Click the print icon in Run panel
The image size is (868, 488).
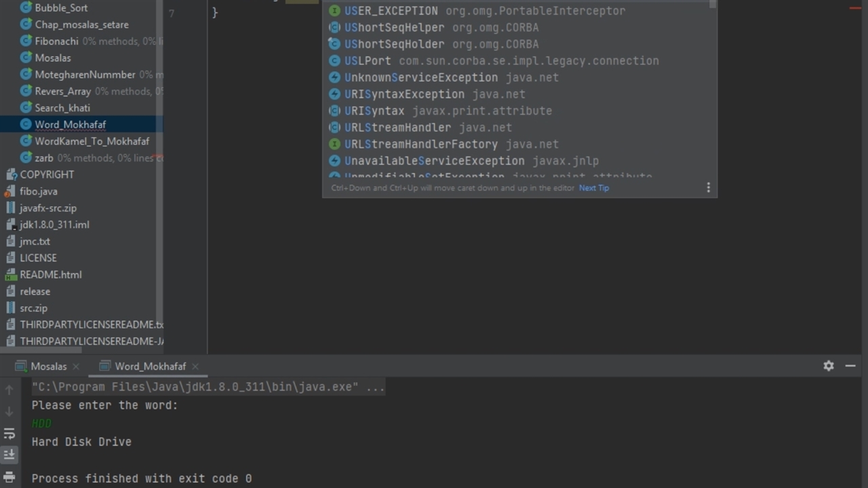click(9, 476)
